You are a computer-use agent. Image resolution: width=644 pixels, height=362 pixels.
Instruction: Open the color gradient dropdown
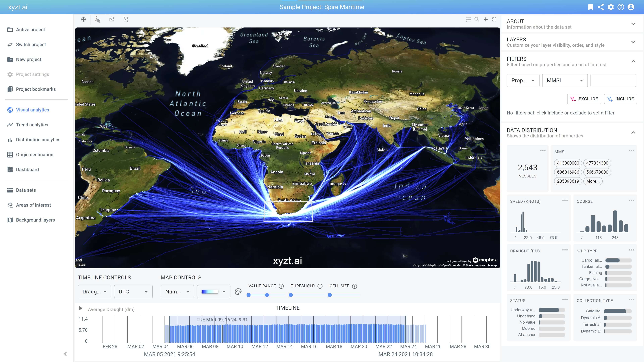[213, 292]
